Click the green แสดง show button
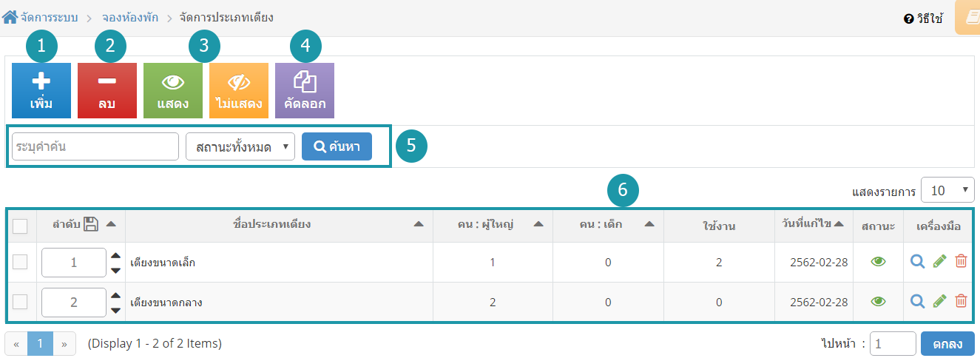The width and height of the screenshot is (980, 358). point(173,91)
